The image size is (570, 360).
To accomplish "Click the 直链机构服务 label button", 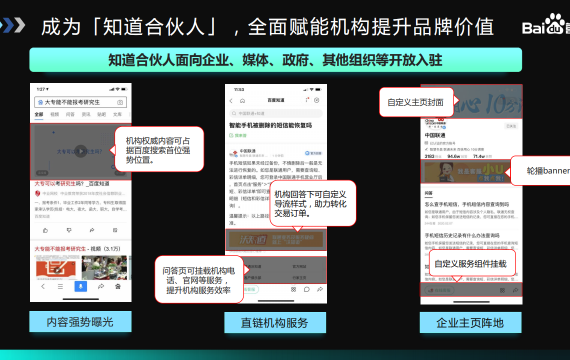I will 275,323.
